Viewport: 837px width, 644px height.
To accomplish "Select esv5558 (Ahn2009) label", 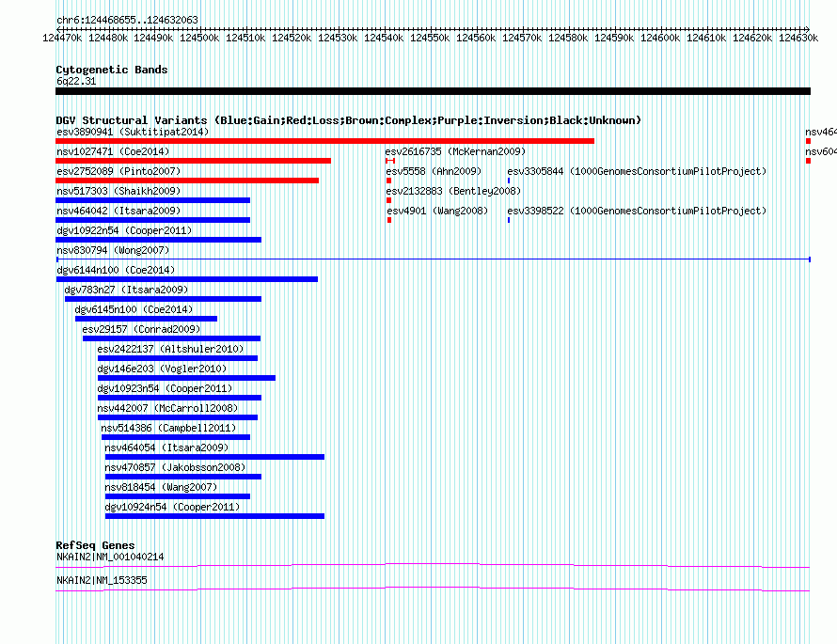I will point(434,171).
